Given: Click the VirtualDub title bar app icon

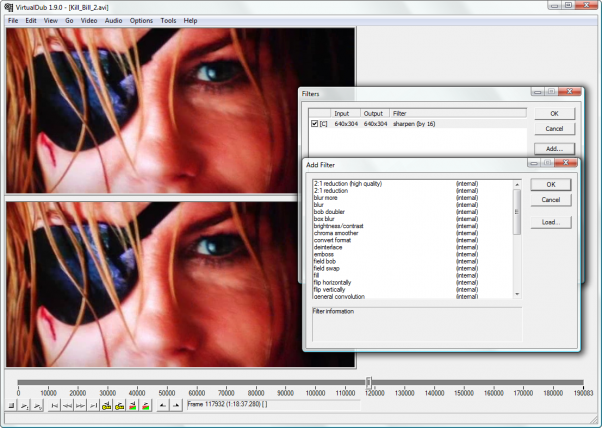Looking at the screenshot, I should point(8,7).
